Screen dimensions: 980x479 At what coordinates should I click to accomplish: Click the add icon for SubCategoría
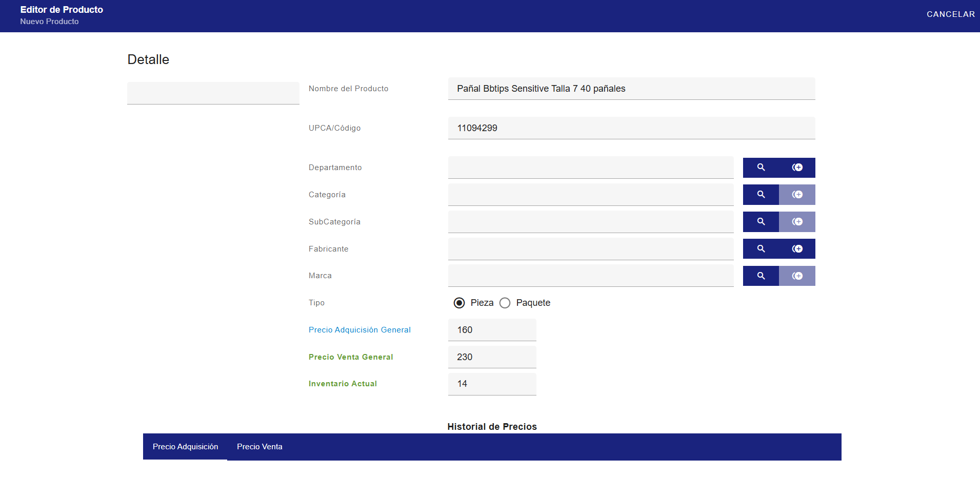coord(797,222)
